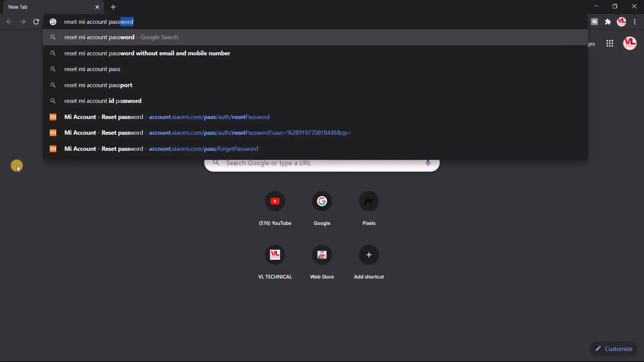Select the New Tab tab
644x362 pixels.
[47, 7]
